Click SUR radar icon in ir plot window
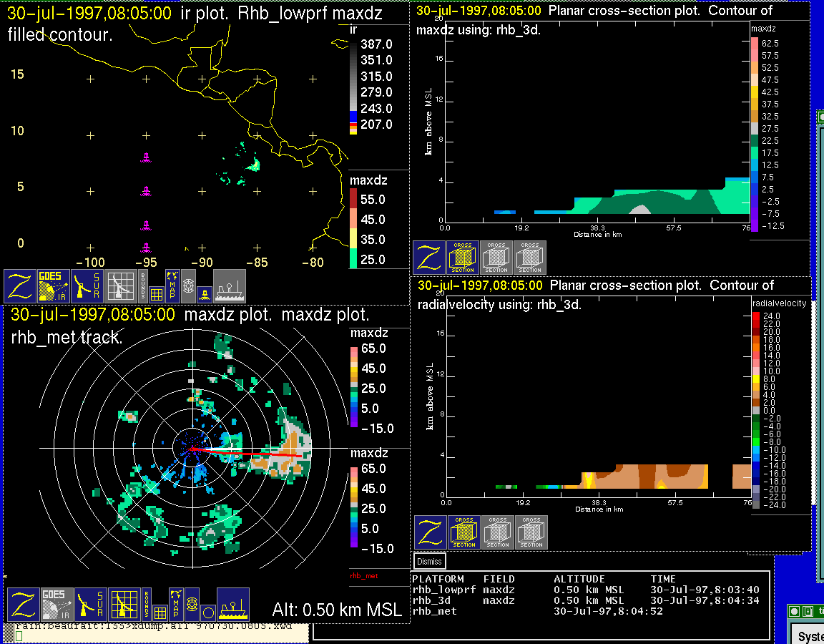Screen dimensions: 824x644 tap(88, 286)
